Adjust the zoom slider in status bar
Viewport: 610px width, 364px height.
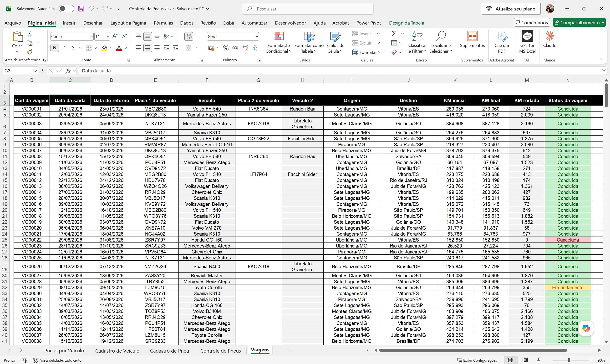point(569,360)
